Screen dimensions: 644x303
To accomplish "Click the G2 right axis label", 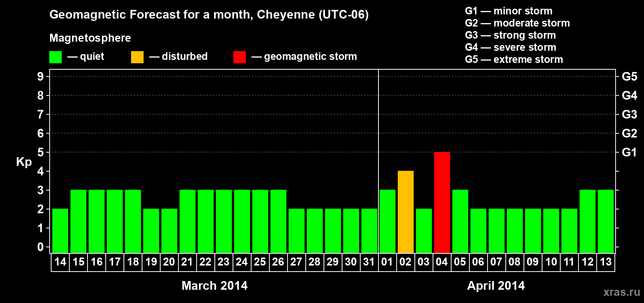I will 629,133.
